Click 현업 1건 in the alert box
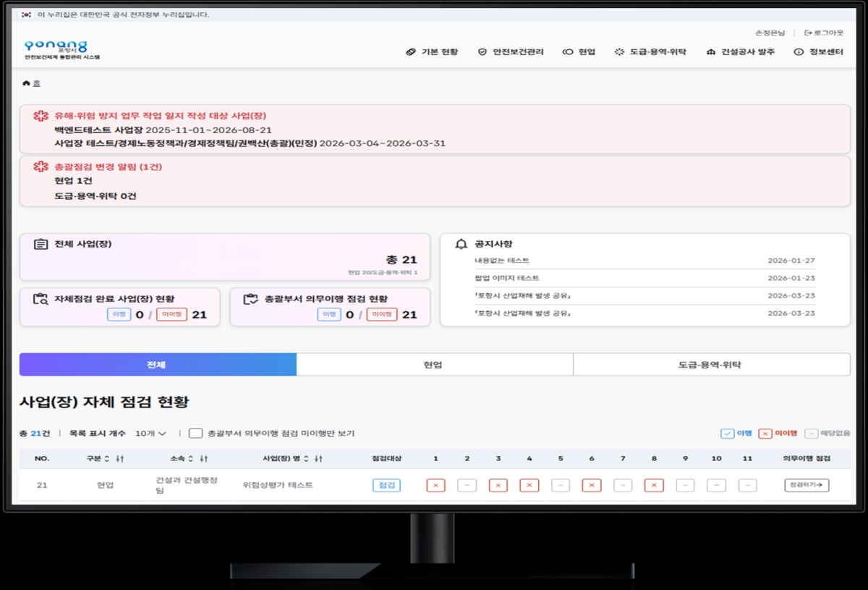 73,180
